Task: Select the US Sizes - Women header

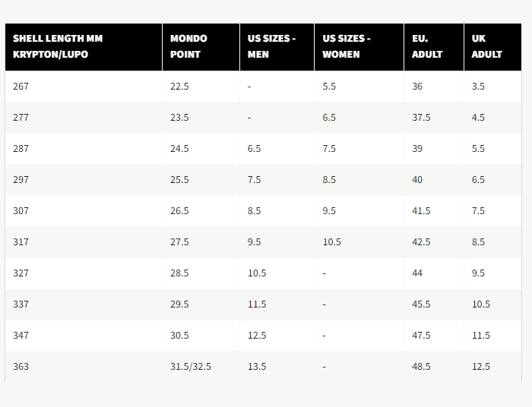Action: [347, 46]
